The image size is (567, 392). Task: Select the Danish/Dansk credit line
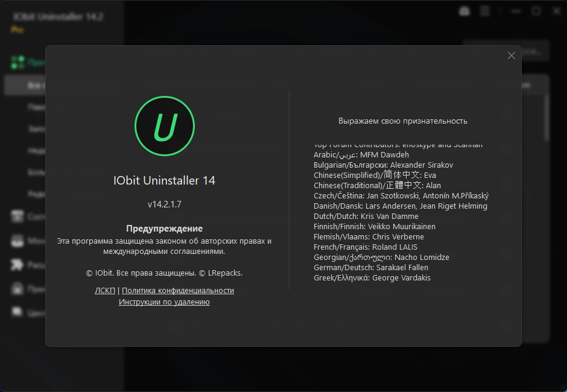pyautogui.click(x=401, y=206)
